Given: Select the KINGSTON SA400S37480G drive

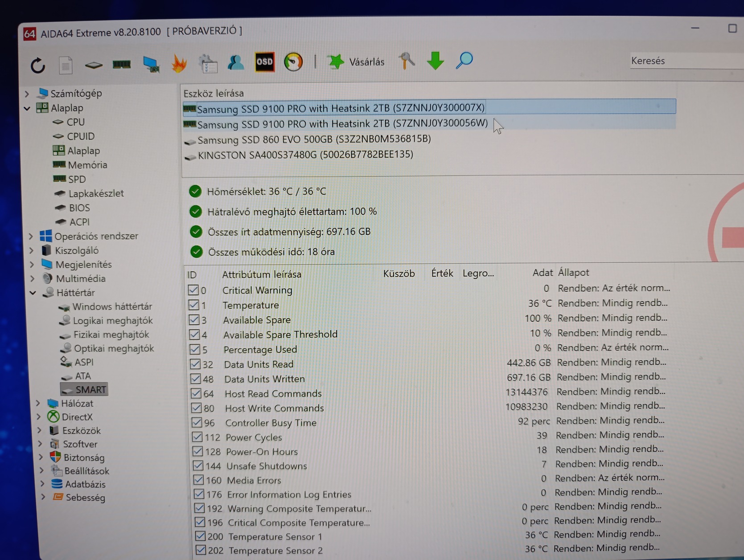Looking at the screenshot, I should pyautogui.click(x=305, y=155).
